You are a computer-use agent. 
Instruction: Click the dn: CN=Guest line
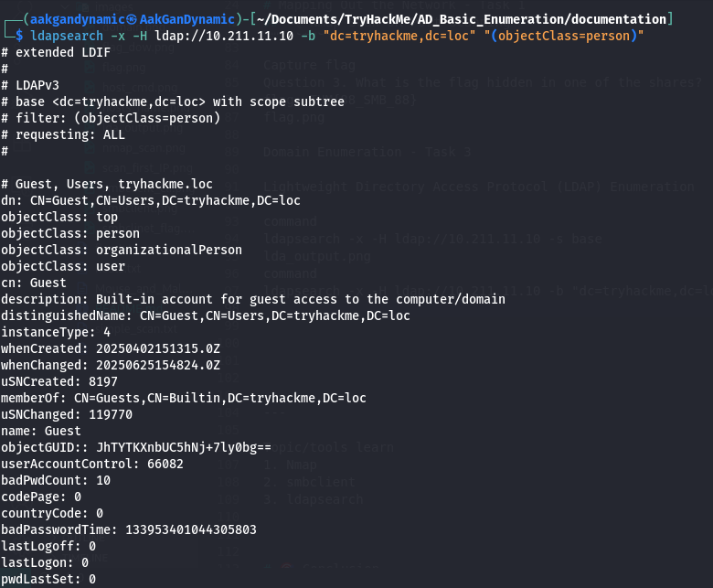click(150, 200)
